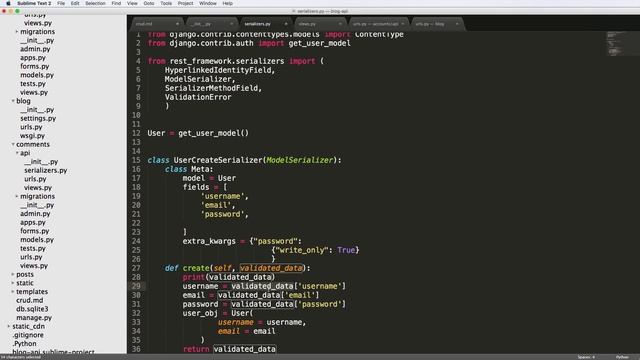Close the views.py editor tab
The width and height of the screenshot is (640, 360).
click(x=340, y=24)
